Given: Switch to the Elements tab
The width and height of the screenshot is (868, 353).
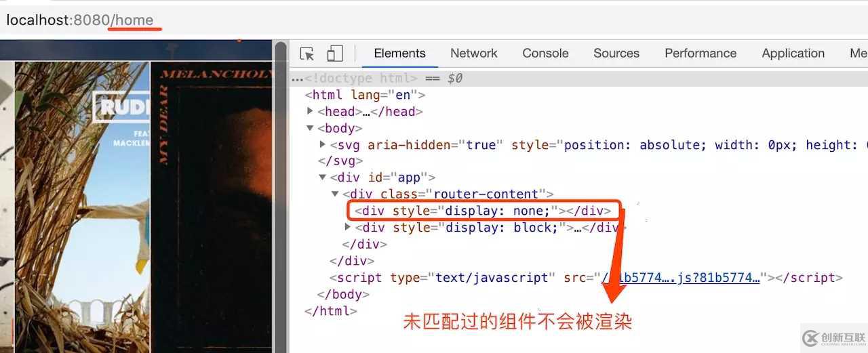Looking at the screenshot, I should tap(399, 54).
